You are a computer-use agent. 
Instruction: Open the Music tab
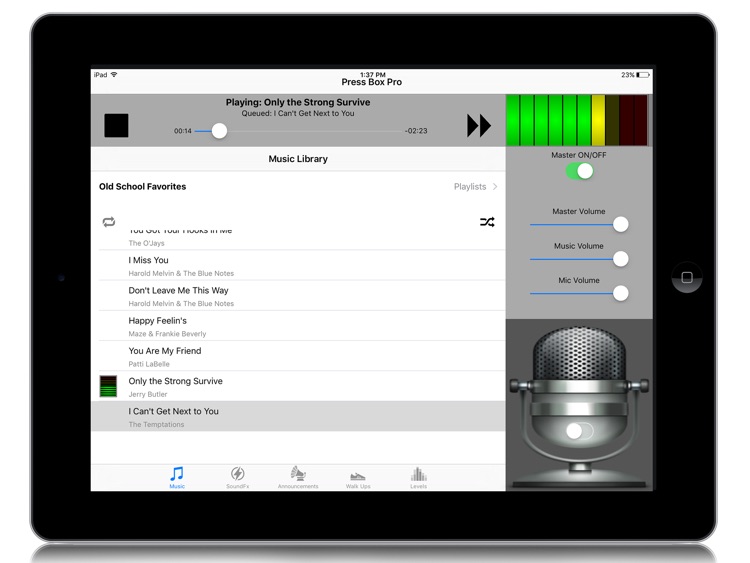point(177,477)
